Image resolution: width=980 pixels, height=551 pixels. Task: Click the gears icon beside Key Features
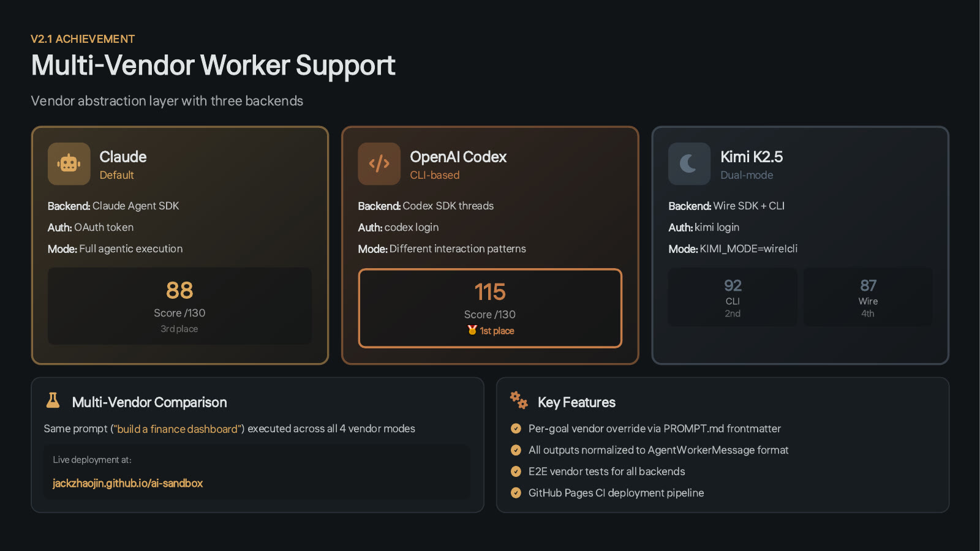[519, 400]
